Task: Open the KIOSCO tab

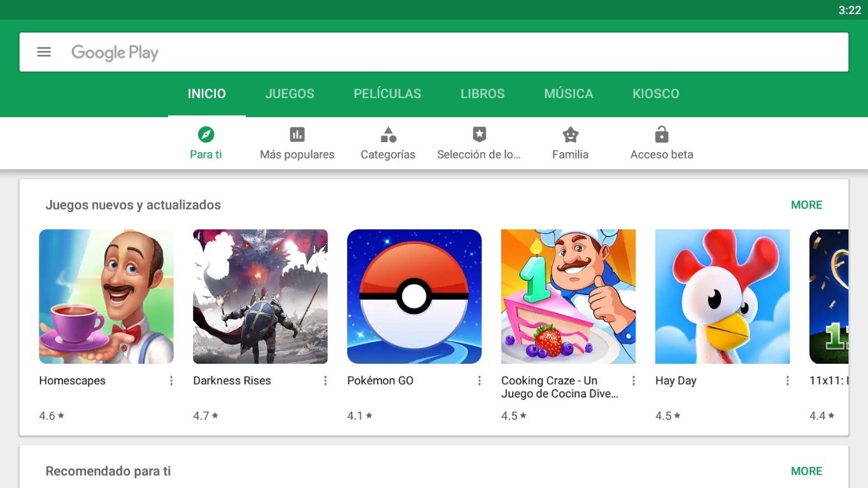Action: point(655,93)
